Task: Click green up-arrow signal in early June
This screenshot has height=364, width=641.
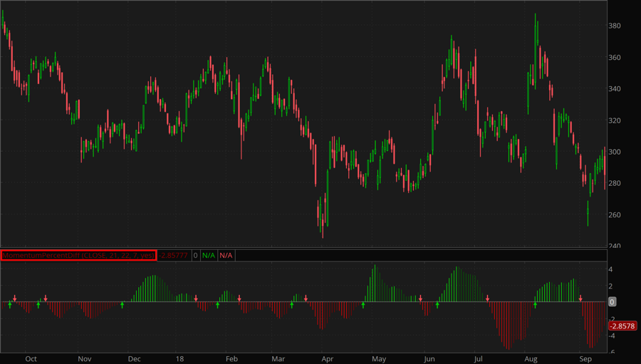Action: pyautogui.click(x=437, y=305)
